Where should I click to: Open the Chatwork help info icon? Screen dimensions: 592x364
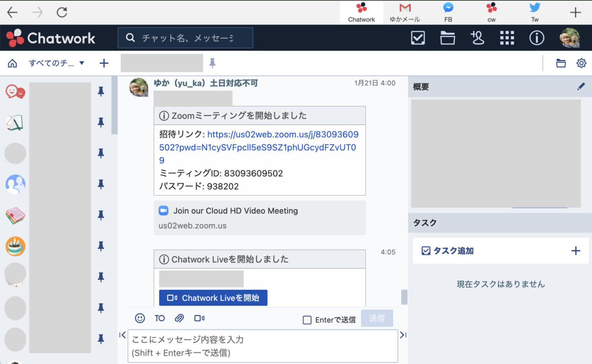tap(536, 38)
